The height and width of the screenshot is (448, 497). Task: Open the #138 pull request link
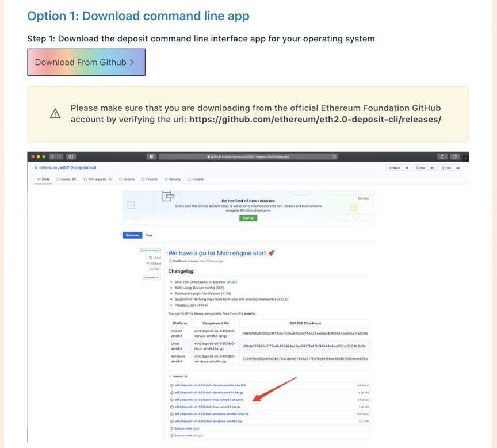tap(226, 293)
